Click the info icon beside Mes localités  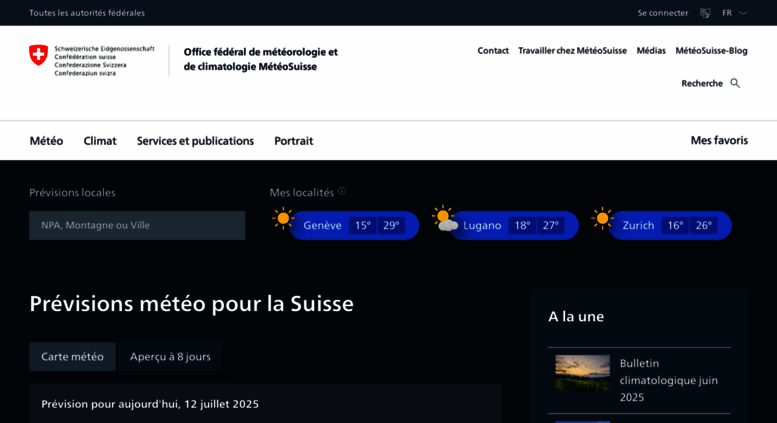click(342, 191)
